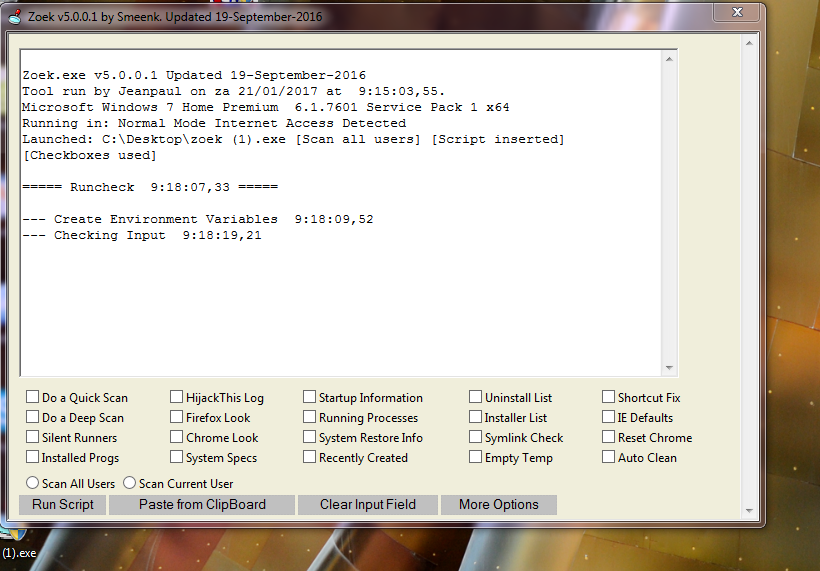Enable the Auto Clean checkbox
Image resolution: width=820 pixels, height=571 pixels.
tap(608, 456)
